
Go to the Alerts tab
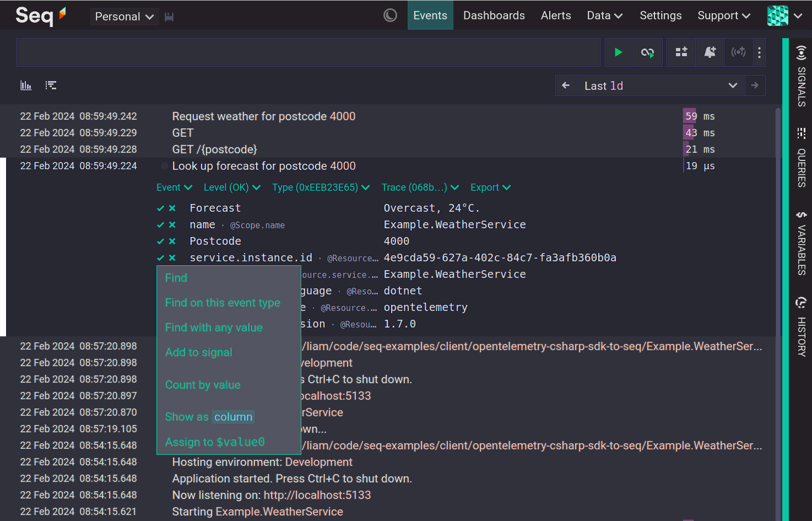[556, 15]
